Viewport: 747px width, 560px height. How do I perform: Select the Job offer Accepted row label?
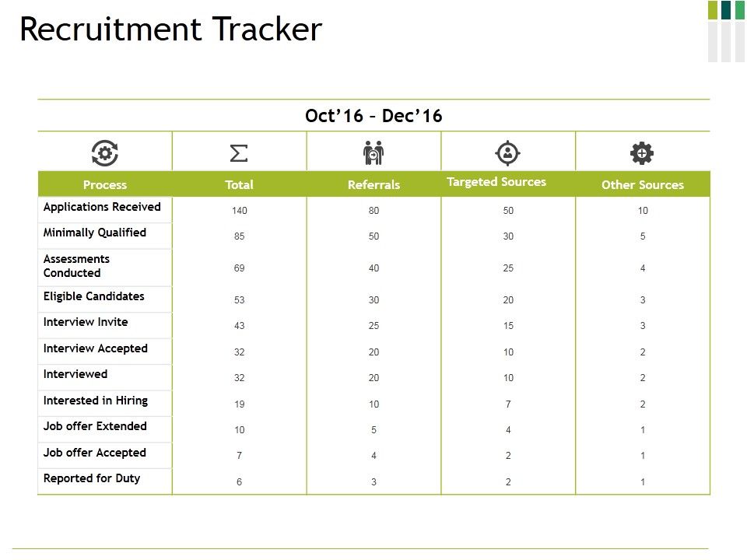95,453
